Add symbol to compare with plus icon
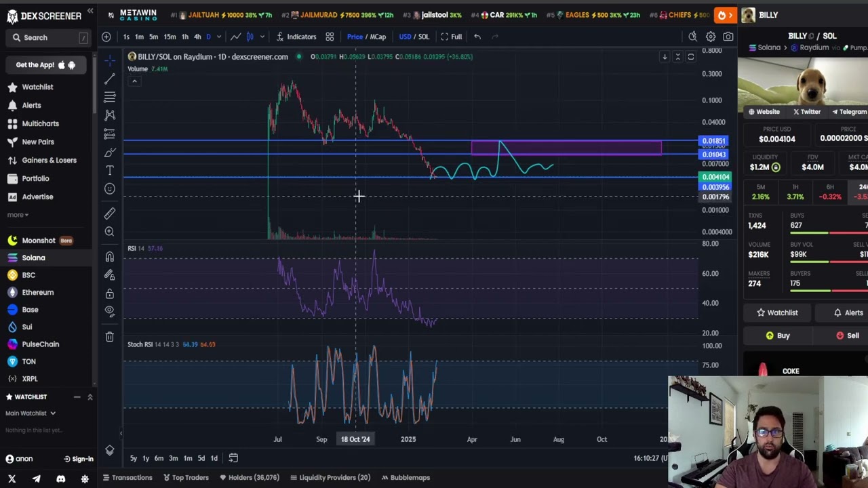Viewport: 868px width, 488px height. point(106,37)
